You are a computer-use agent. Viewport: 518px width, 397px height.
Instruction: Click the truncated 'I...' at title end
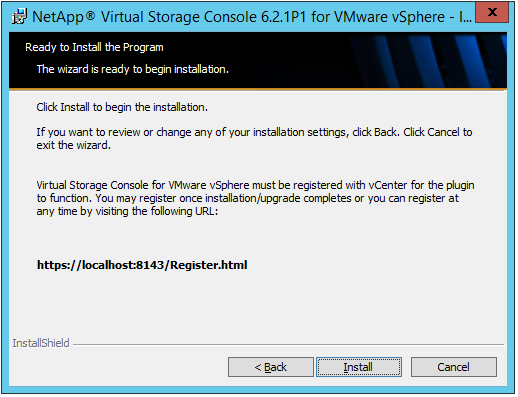point(465,17)
